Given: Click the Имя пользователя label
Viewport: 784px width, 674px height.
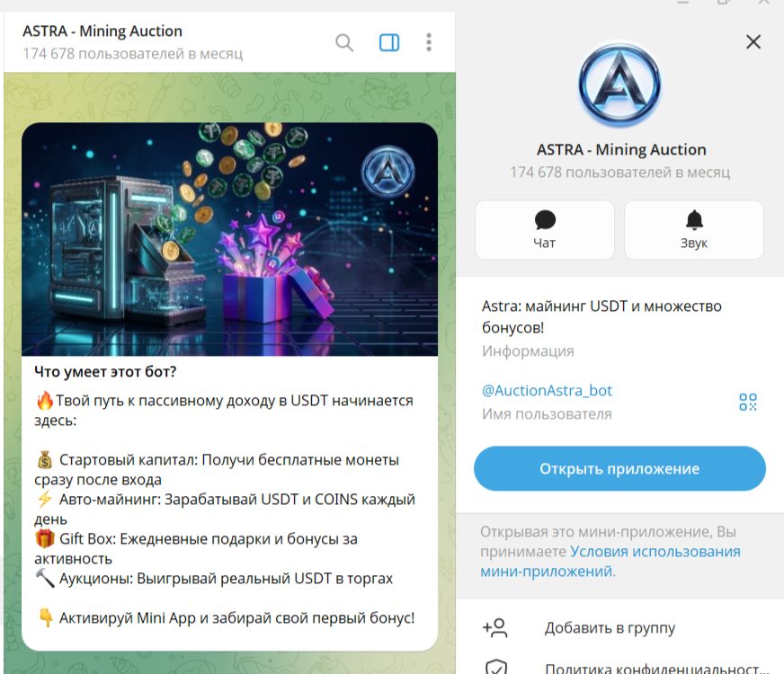Looking at the screenshot, I should click(x=547, y=414).
